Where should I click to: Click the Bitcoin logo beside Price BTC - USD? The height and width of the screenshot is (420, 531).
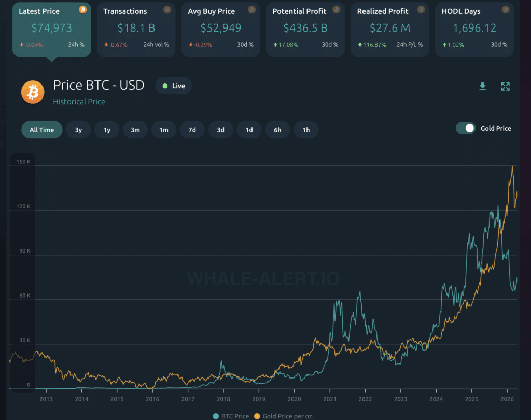point(32,92)
